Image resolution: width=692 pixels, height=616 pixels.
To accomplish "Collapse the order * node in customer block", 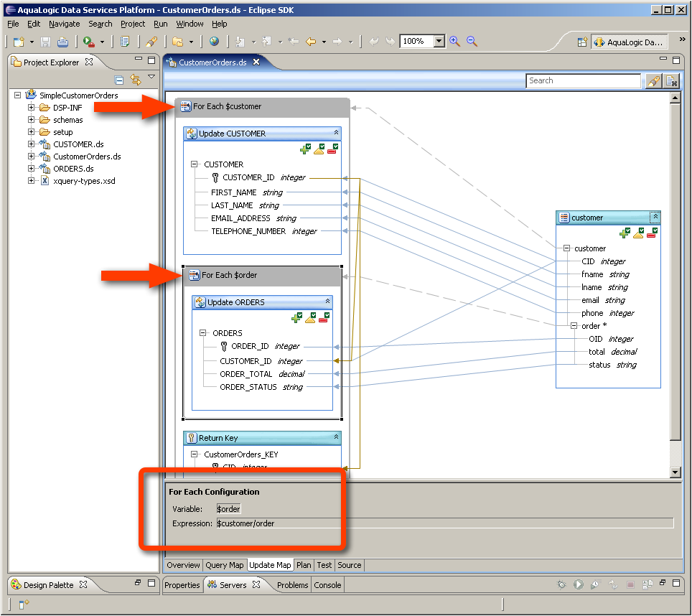I will point(574,326).
